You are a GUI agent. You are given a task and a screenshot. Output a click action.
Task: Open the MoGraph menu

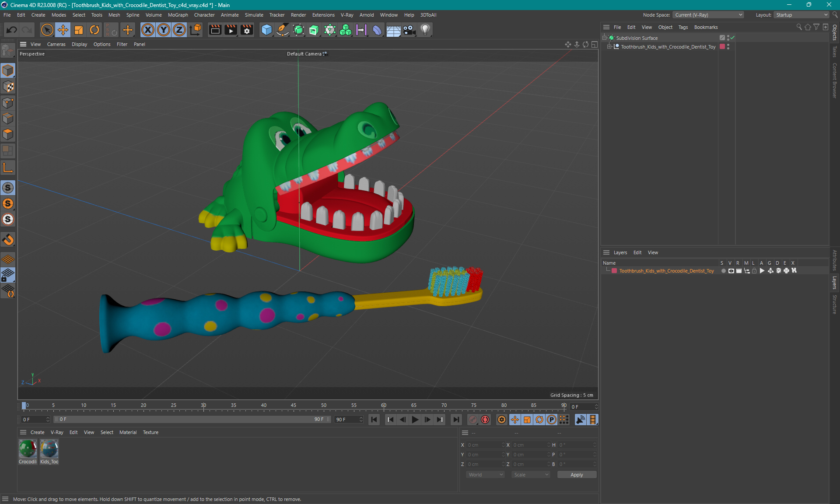pos(178,15)
